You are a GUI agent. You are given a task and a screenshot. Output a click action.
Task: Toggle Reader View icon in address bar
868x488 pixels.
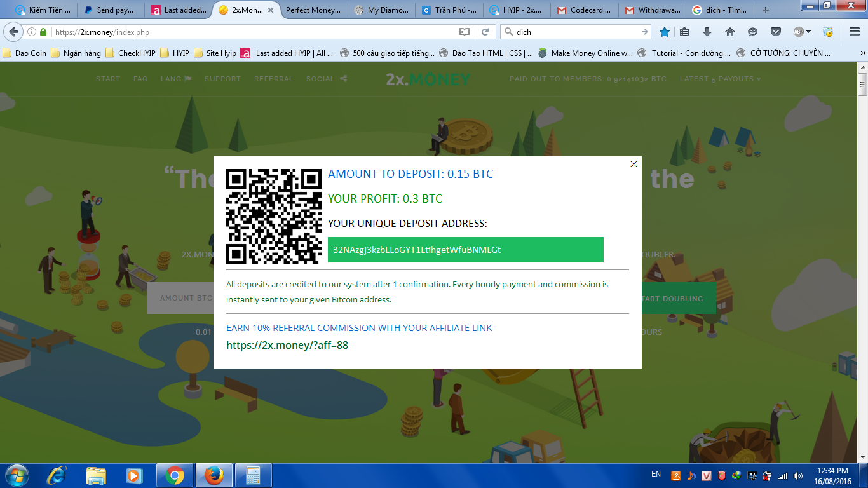pyautogui.click(x=465, y=32)
